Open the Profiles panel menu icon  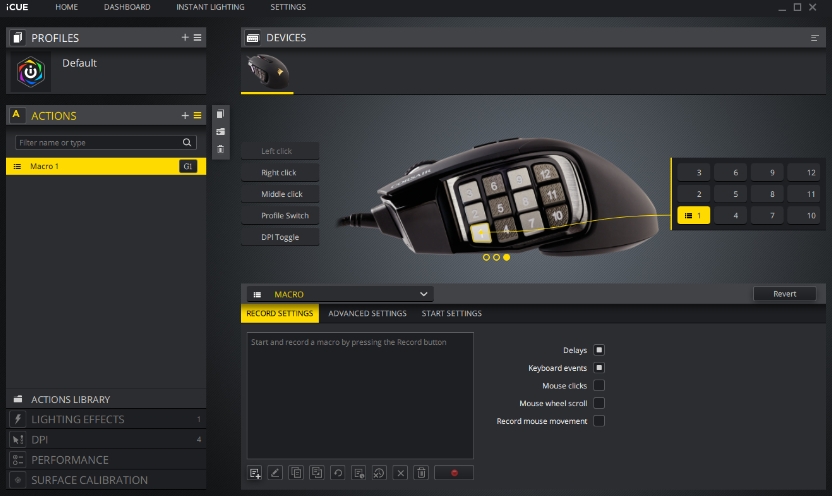pos(197,38)
